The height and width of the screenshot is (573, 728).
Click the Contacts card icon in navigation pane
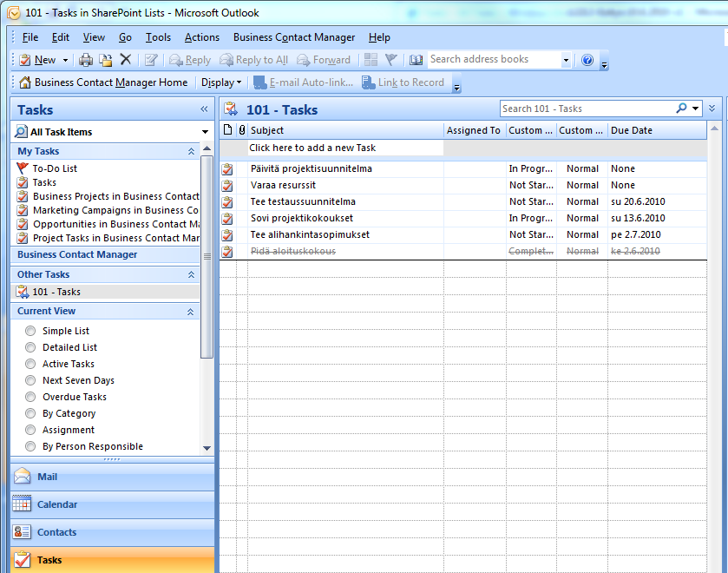pyautogui.click(x=22, y=531)
